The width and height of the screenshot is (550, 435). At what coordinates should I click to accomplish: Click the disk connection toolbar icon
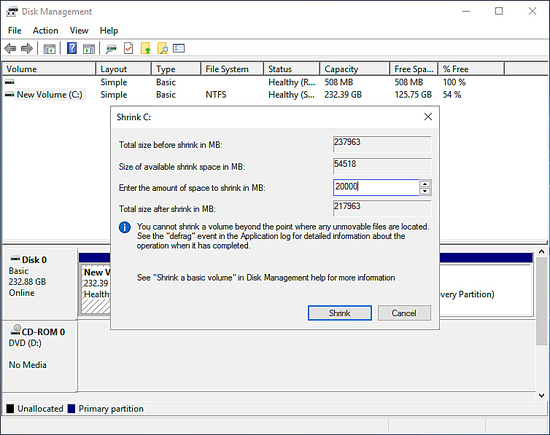112,48
